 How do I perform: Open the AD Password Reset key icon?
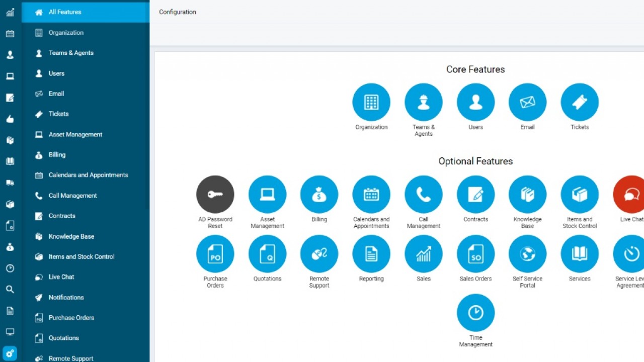[x=215, y=195]
